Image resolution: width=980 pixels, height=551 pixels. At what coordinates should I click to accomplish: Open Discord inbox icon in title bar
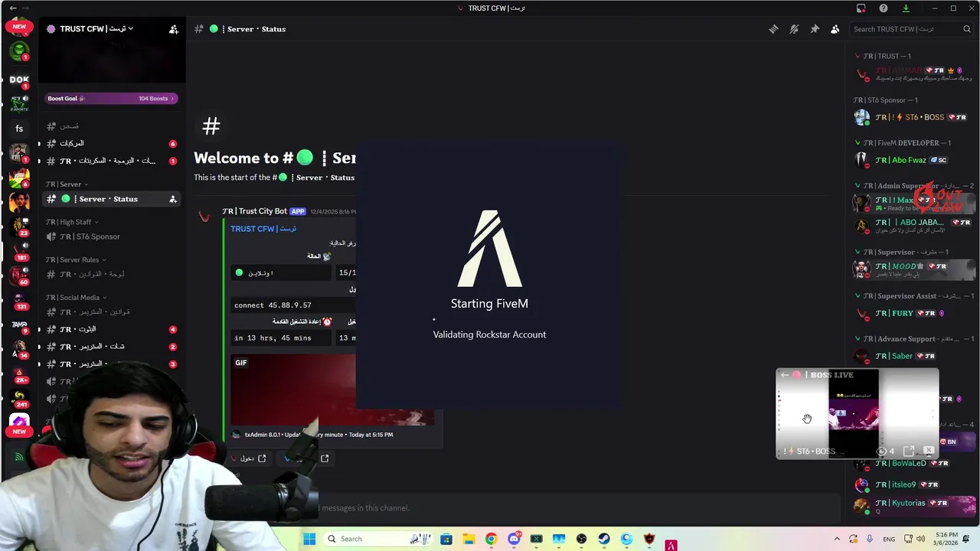tap(861, 8)
